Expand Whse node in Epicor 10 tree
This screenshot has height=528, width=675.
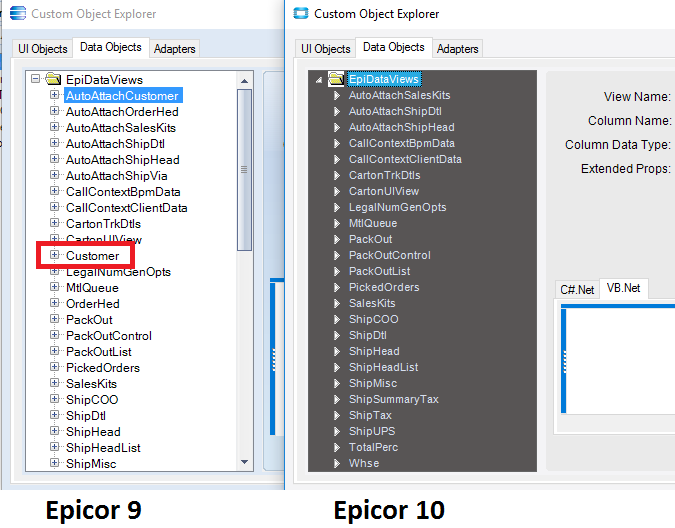click(337, 463)
